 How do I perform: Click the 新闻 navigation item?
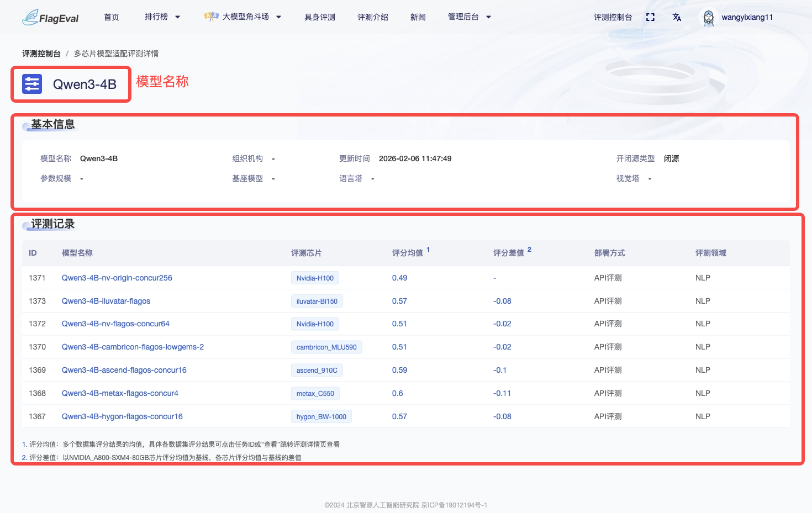click(418, 17)
